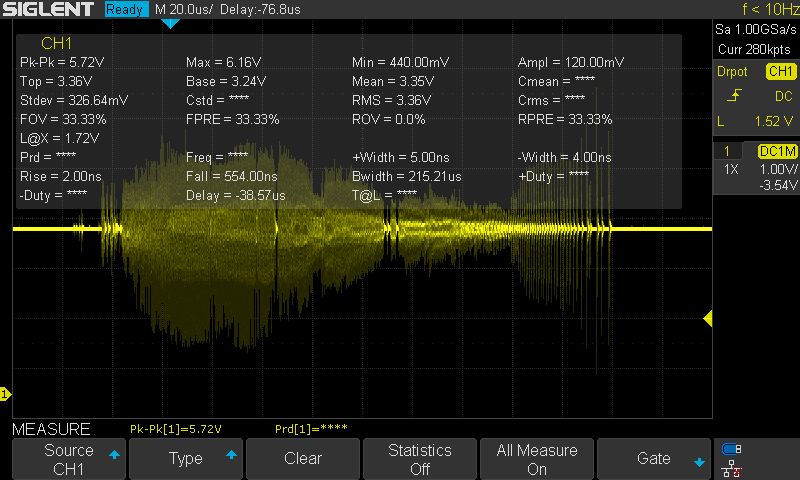The image size is (800, 480).
Task: Click the yellow CH1 trigger source badge
Action: click(781, 71)
